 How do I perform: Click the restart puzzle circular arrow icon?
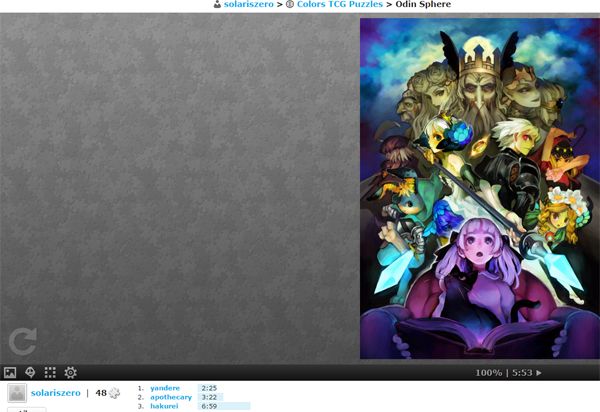23,341
